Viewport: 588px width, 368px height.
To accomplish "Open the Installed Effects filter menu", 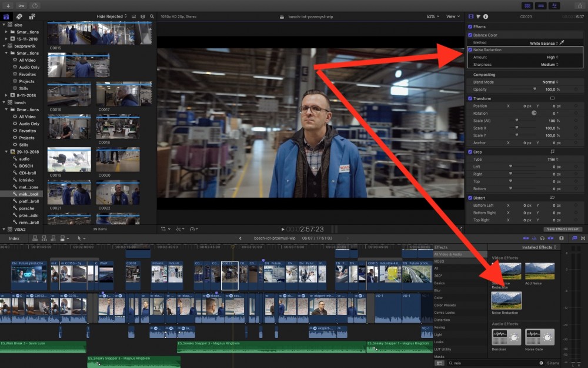I will point(539,247).
